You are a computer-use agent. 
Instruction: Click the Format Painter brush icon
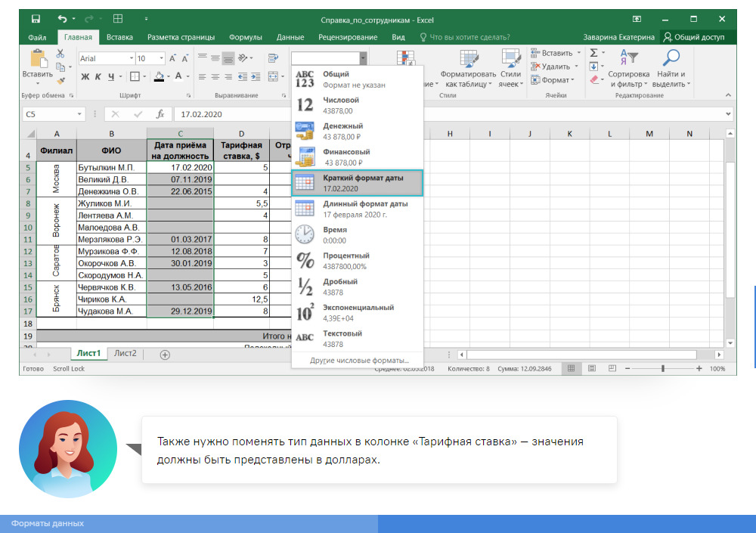click(x=60, y=80)
